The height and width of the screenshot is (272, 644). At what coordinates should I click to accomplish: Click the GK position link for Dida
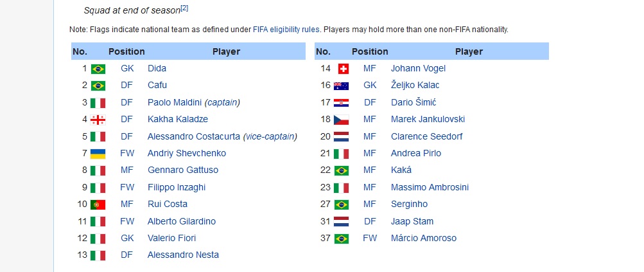127,68
